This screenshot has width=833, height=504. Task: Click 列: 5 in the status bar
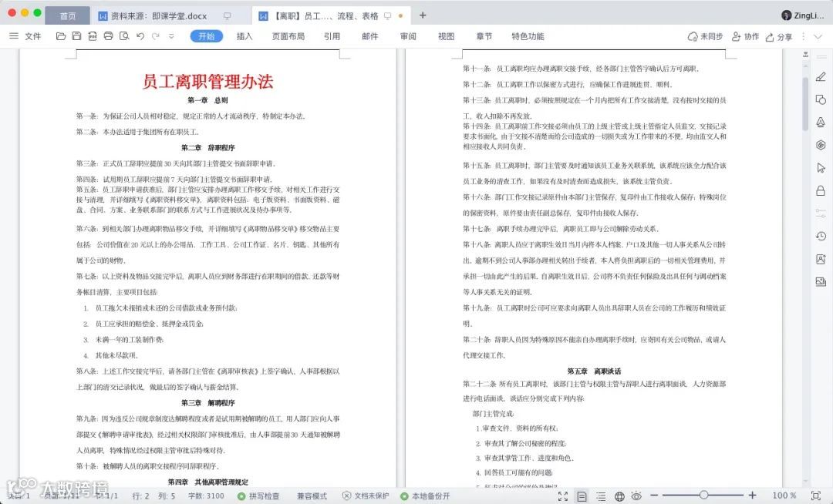click(x=167, y=496)
